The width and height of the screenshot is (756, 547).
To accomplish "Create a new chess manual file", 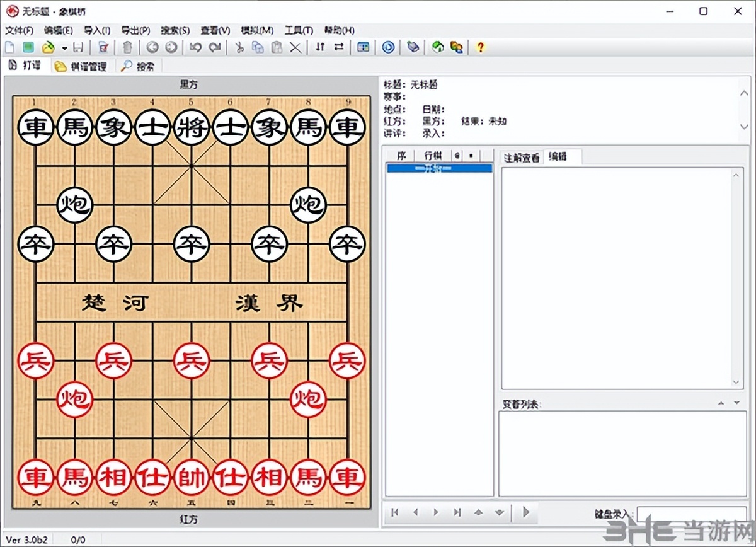I will point(9,47).
